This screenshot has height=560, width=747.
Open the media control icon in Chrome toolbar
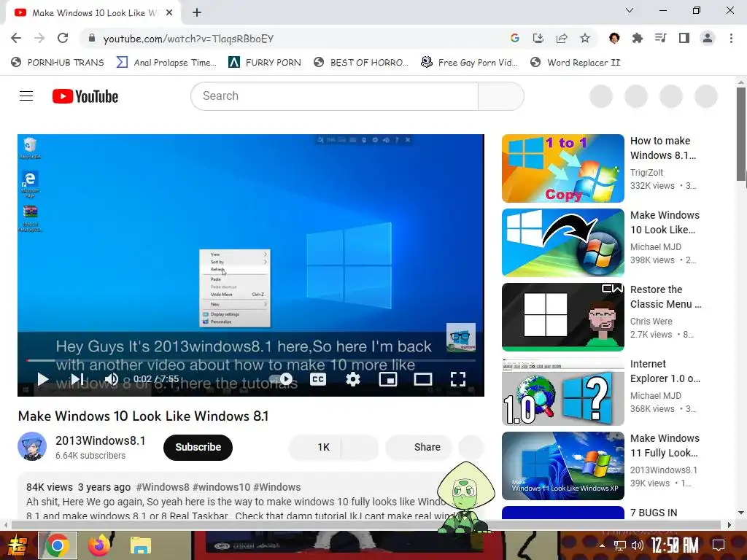pos(661,39)
